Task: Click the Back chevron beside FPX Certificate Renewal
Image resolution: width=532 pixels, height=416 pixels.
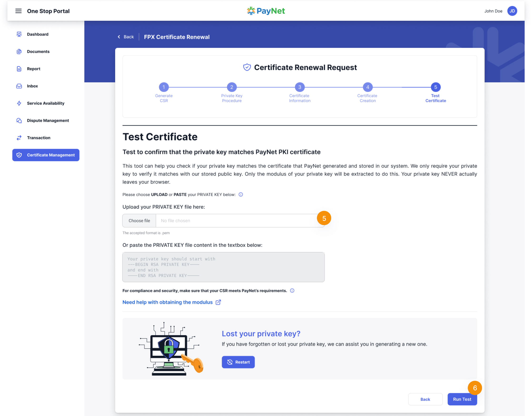Action: tap(119, 37)
